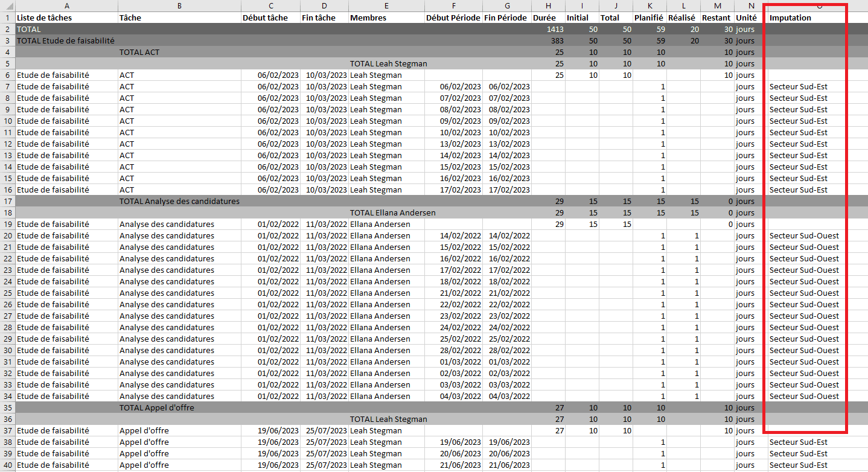This screenshot has height=472, width=868.
Task: Click 'Ellana Andersen' member cell in row 19
Action: 386,224
